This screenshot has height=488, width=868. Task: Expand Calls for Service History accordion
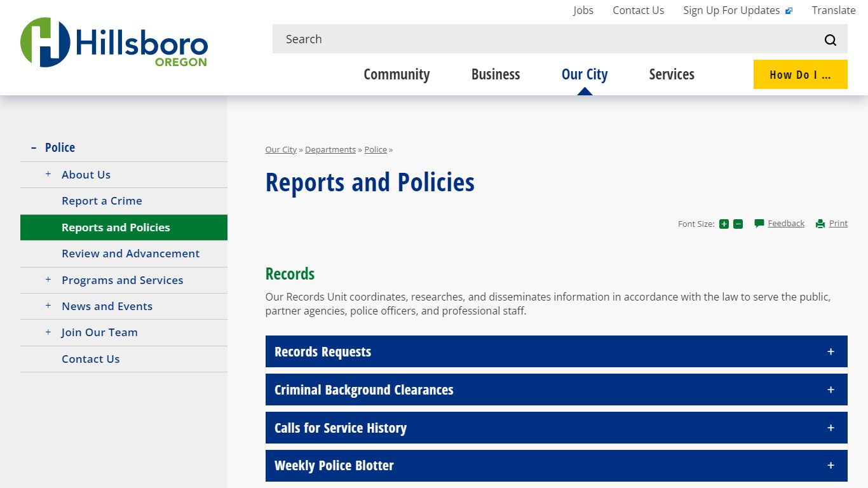coord(557,428)
